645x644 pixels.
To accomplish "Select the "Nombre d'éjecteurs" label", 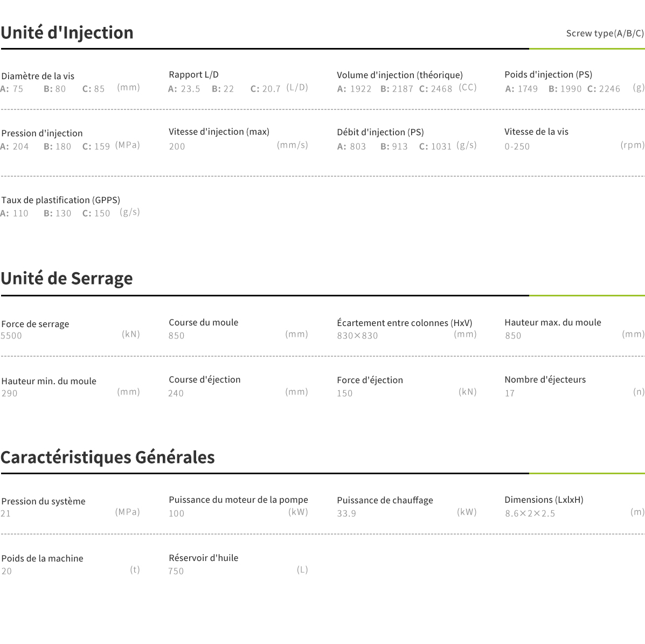I will [545, 379].
